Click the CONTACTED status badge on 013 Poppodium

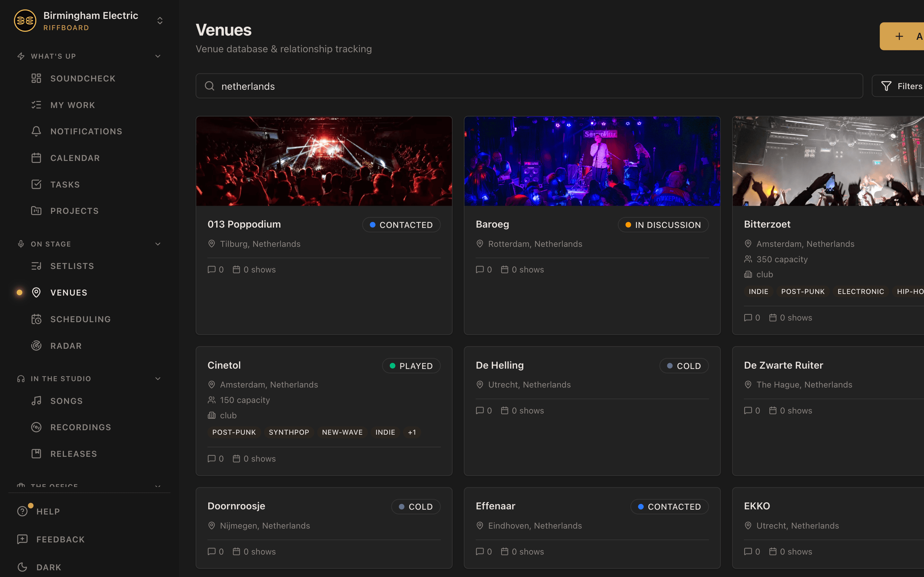coord(400,224)
